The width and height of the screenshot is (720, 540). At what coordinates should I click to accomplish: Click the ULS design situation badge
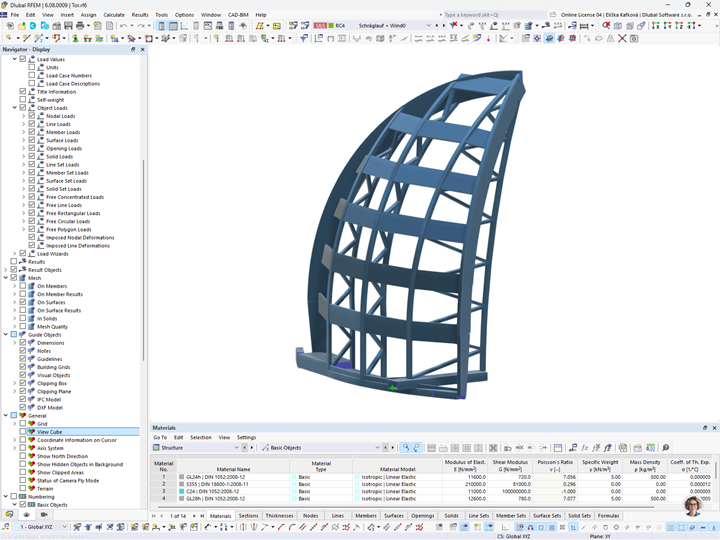(x=320, y=26)
